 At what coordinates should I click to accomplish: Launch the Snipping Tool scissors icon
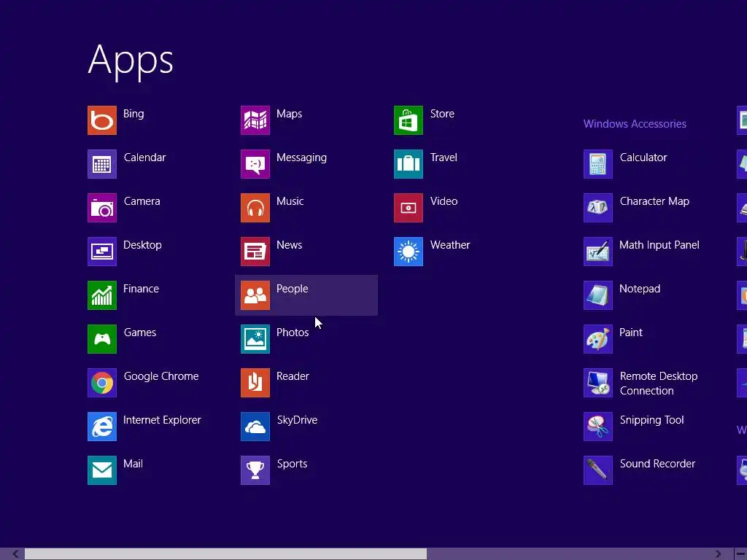[x=598, y=427]
